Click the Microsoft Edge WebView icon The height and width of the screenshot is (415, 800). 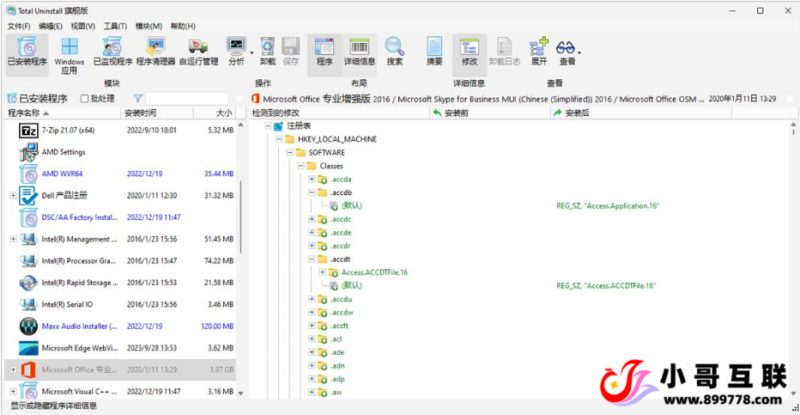pos(29,348)
